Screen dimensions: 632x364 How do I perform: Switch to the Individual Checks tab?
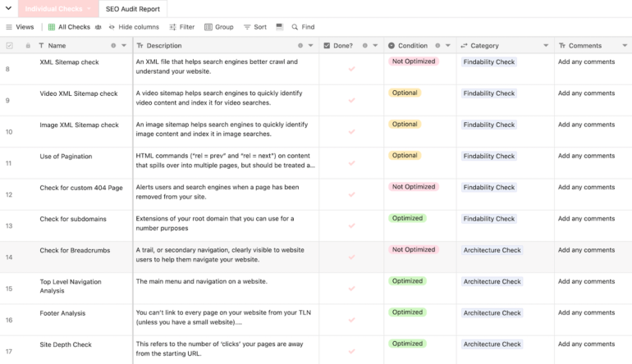coord(58,8)
